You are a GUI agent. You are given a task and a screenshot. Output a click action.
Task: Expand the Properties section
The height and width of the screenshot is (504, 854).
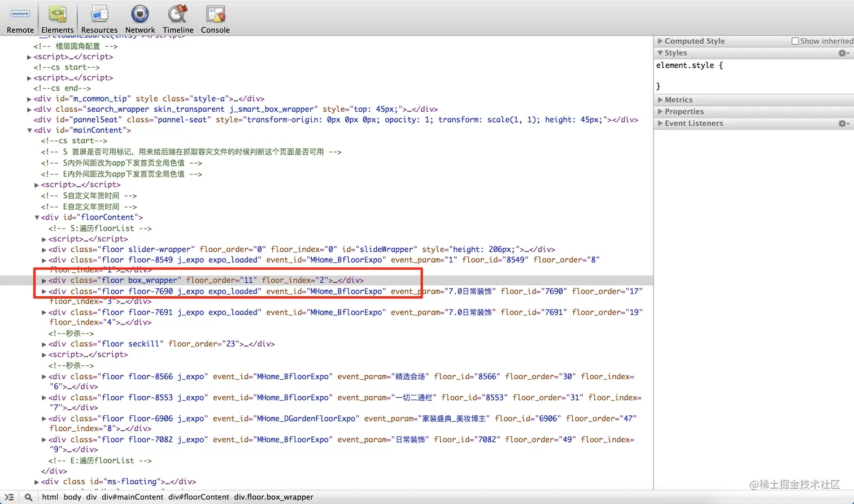tap(660, 112)
